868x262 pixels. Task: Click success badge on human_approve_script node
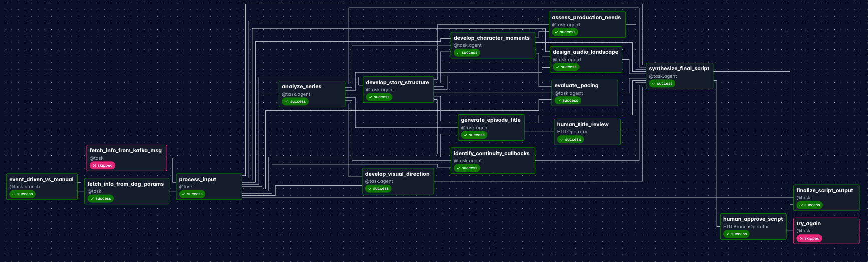pyautogui.click(x=736, y=234)
